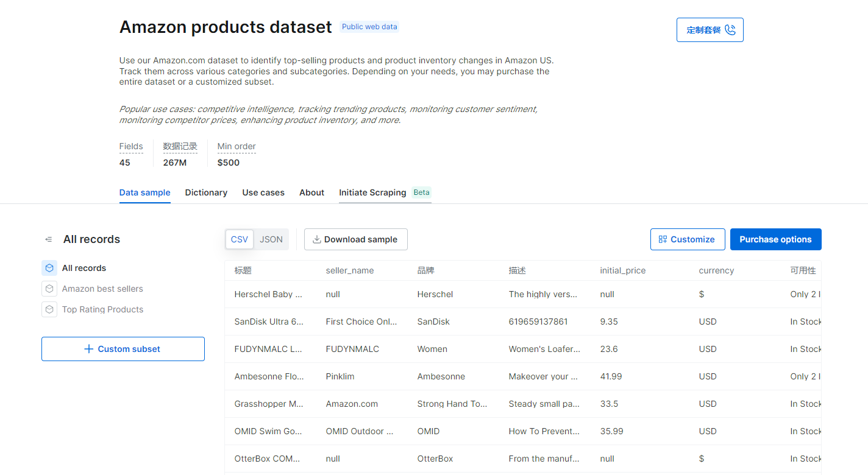
Task: Click the 定制套餐 button
Action: coord(710,30)
